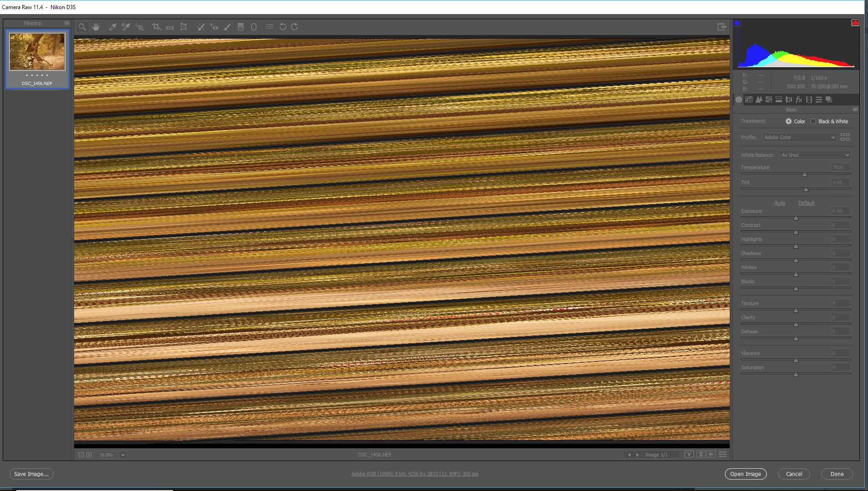Switch to the Snapshots tab
The height and width of the screenshot is (491, 868).
[x=829, y=100]
